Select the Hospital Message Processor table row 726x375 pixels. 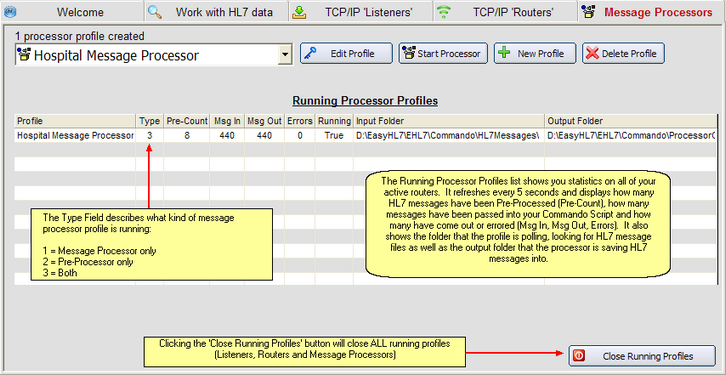366,136
